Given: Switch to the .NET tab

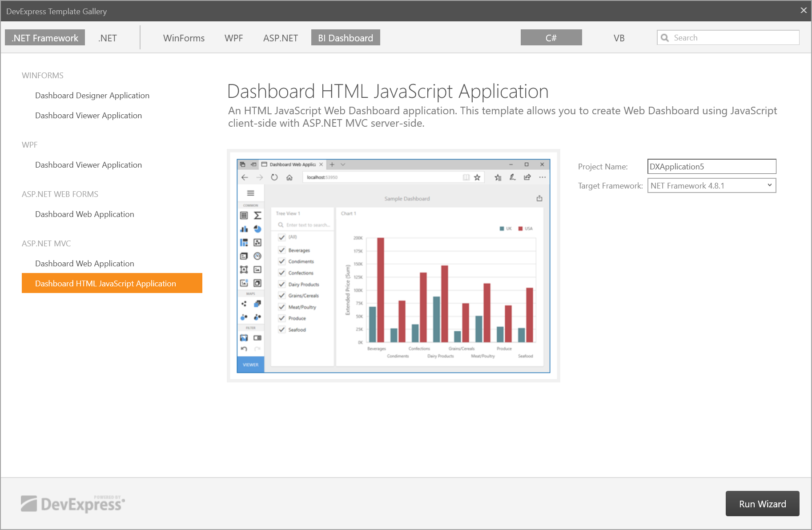Looking at the screenshot, I should click(x=108, y=38).
